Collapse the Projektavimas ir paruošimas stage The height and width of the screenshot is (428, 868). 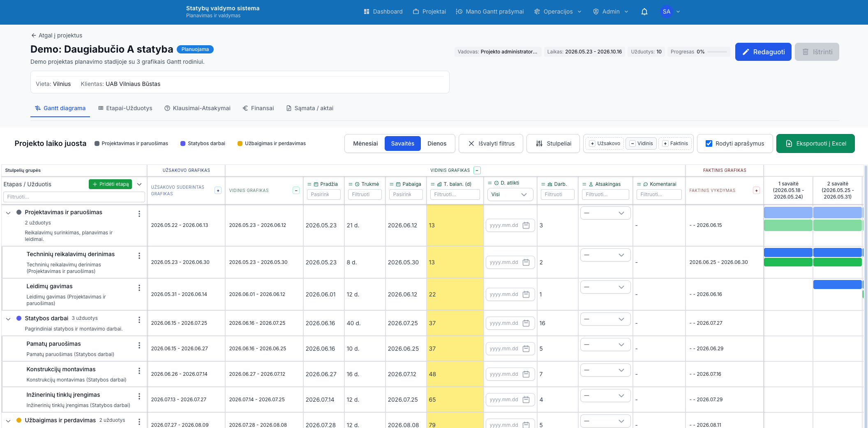tap(8, 213)
